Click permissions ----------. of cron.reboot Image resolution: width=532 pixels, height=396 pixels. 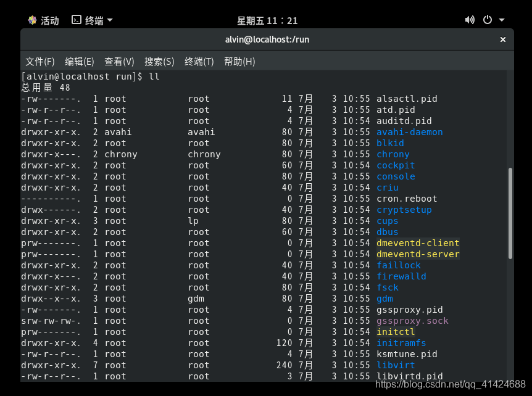(x=51, y=199)
